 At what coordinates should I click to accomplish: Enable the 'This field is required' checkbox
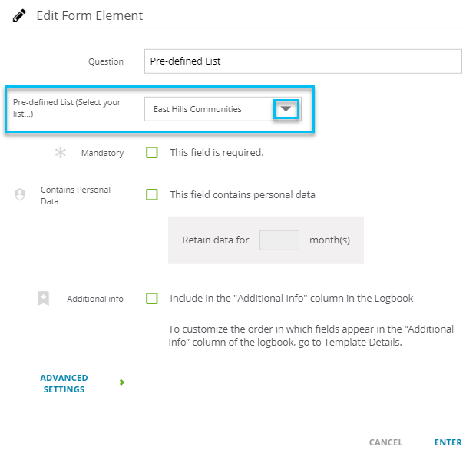pyautogui.click(x=152, y=152)
